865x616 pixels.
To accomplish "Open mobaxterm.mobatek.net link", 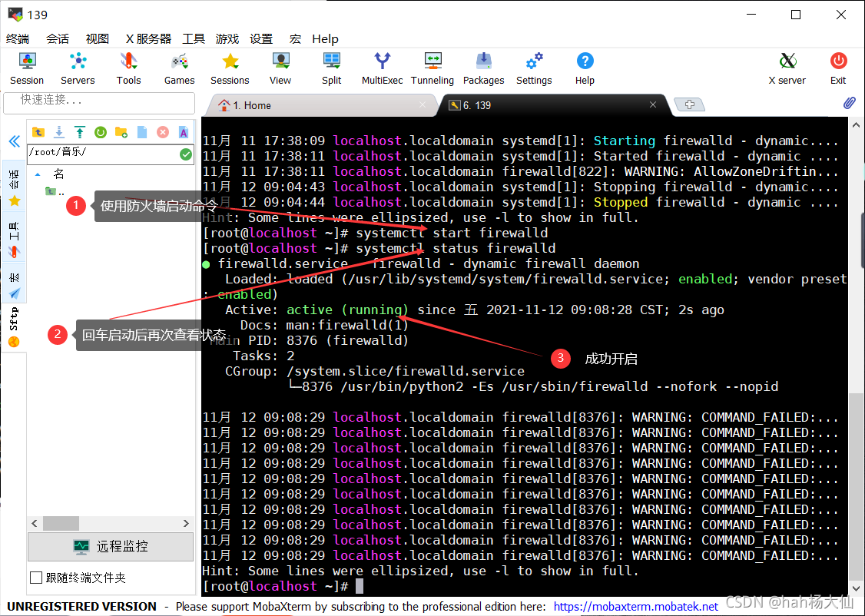I will (635, 607).
